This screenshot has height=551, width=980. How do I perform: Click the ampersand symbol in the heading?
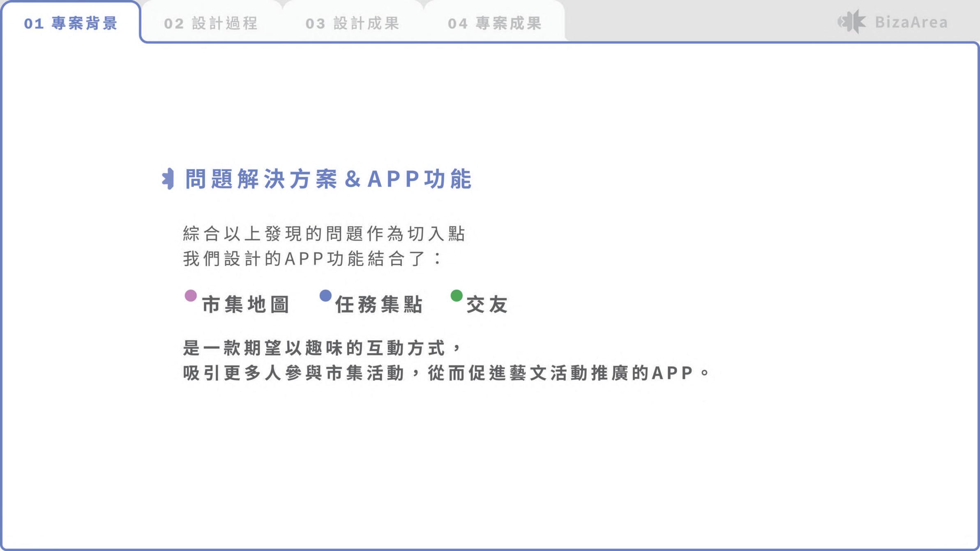coord(353,179)
